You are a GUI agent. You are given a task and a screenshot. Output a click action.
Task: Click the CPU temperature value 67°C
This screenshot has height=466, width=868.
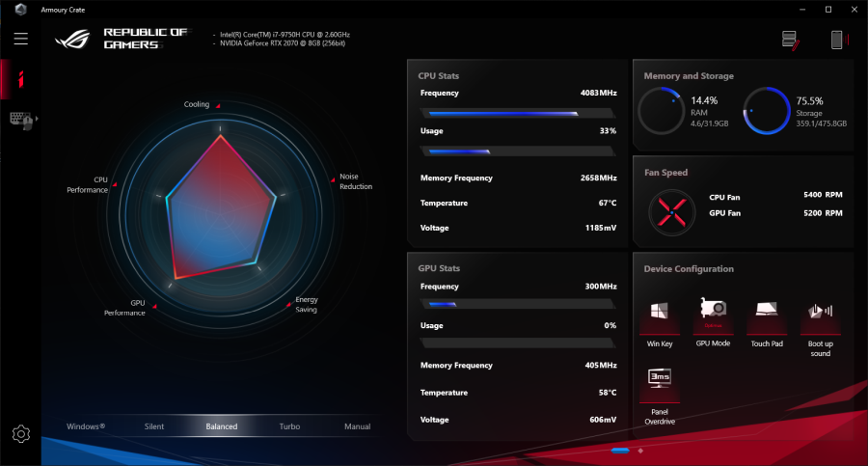click(608, 203)
